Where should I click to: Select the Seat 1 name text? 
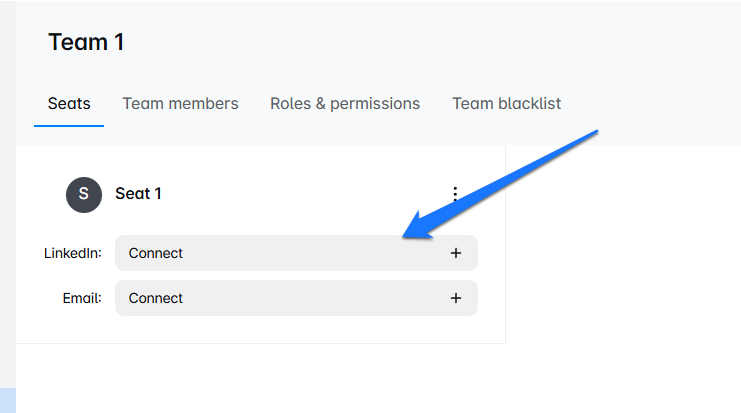pyautogui.click(x=138, y=194)
